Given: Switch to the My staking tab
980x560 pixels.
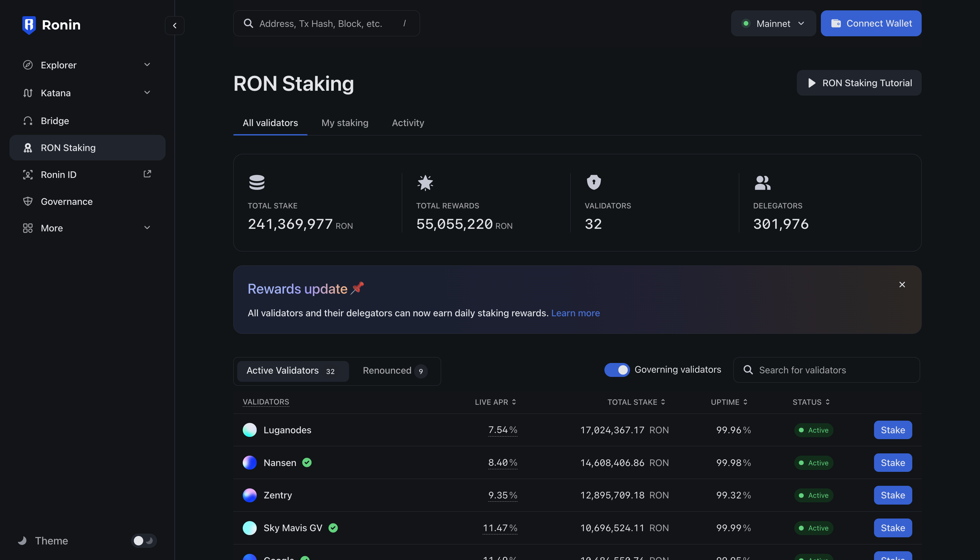Looking at the screenshot, I should [344, 123].
